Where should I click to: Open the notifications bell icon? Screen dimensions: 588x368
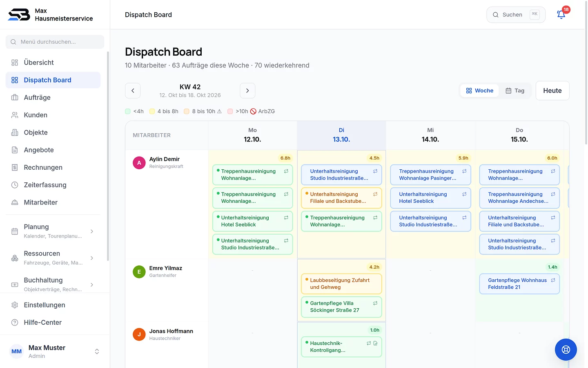(561, 15)
